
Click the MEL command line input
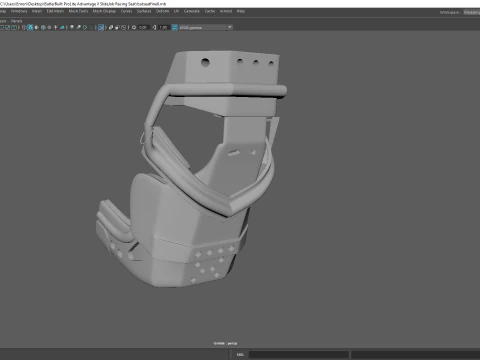(299, 354)
